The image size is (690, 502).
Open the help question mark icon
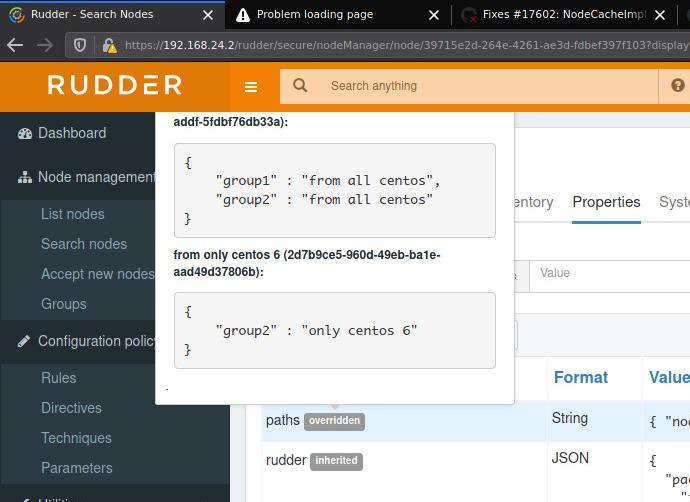pyautogui.click(x=678, y=85)
